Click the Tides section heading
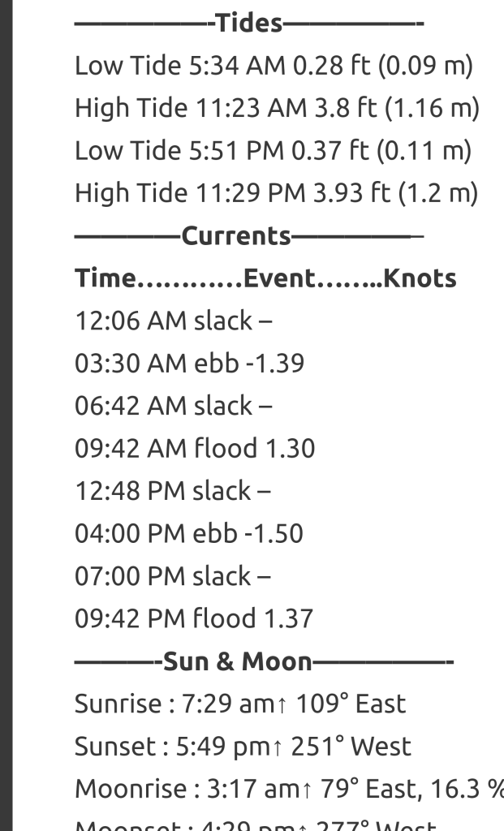This screenshot has height=831, width=504. pyautogui.click(x=248, y=24)
